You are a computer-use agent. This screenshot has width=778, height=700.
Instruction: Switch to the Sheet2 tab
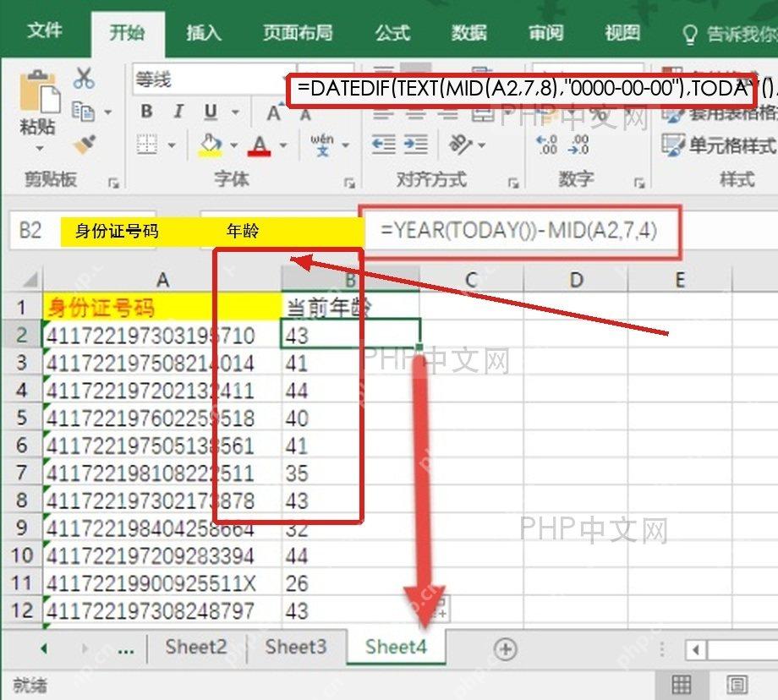[x=196, y=647]
